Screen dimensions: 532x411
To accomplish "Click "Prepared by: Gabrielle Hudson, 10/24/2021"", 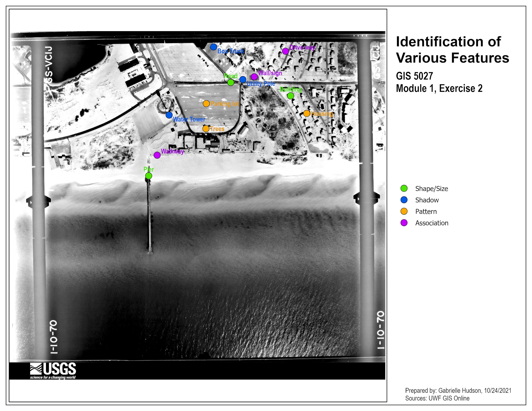I will (458, 390).
